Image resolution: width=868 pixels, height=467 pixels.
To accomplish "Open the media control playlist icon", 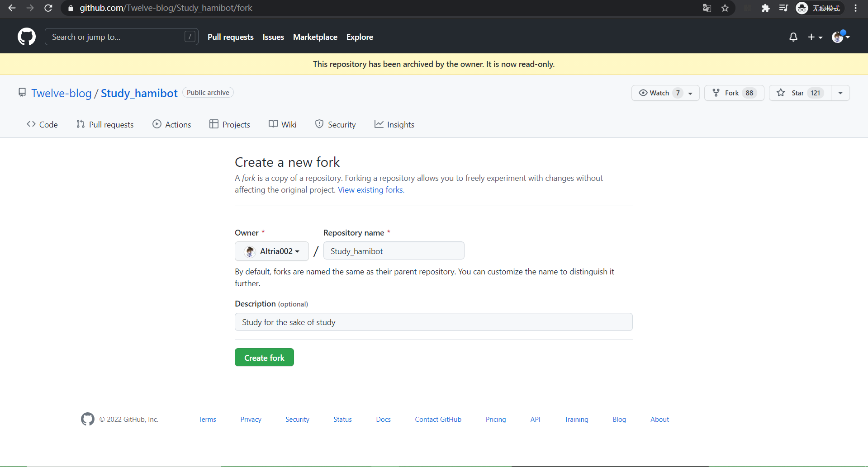I will (783, 8).
